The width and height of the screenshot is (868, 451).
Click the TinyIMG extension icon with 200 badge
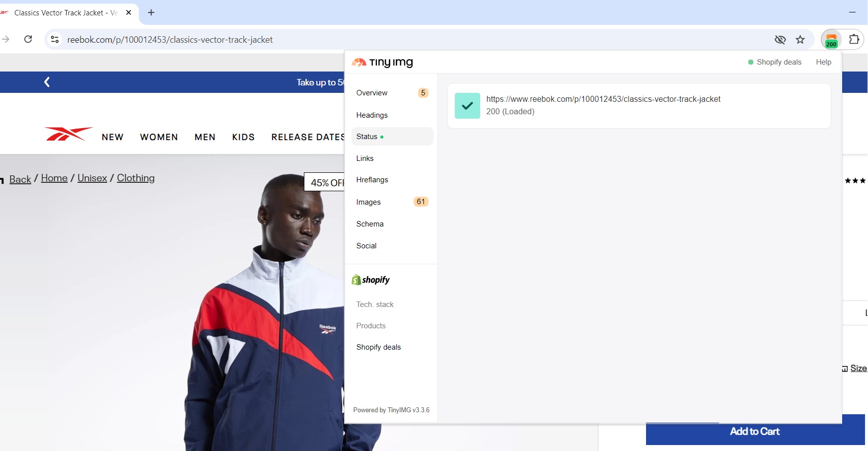coord(832,39)
